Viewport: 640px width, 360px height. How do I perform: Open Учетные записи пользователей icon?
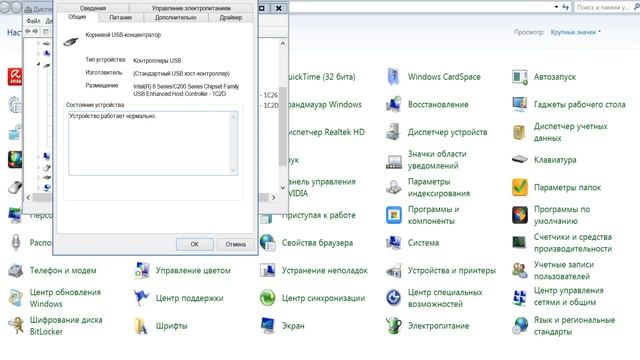tap(520, 271)
